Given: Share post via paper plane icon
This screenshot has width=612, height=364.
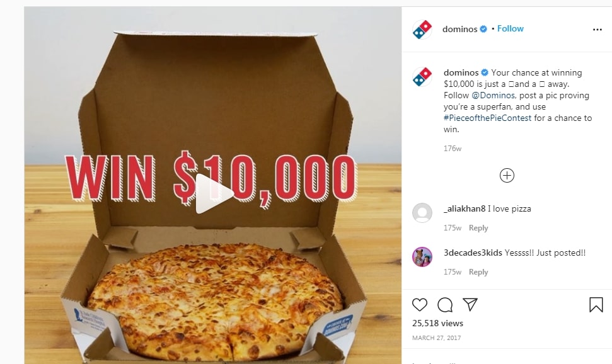Looking at the screenshot, I should pos(470,304).
